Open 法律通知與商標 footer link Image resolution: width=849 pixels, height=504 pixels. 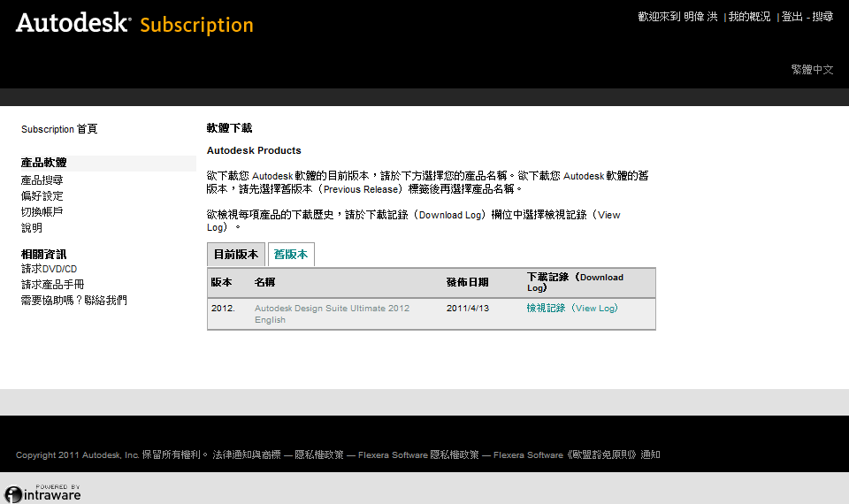click(x=247, y=454)
